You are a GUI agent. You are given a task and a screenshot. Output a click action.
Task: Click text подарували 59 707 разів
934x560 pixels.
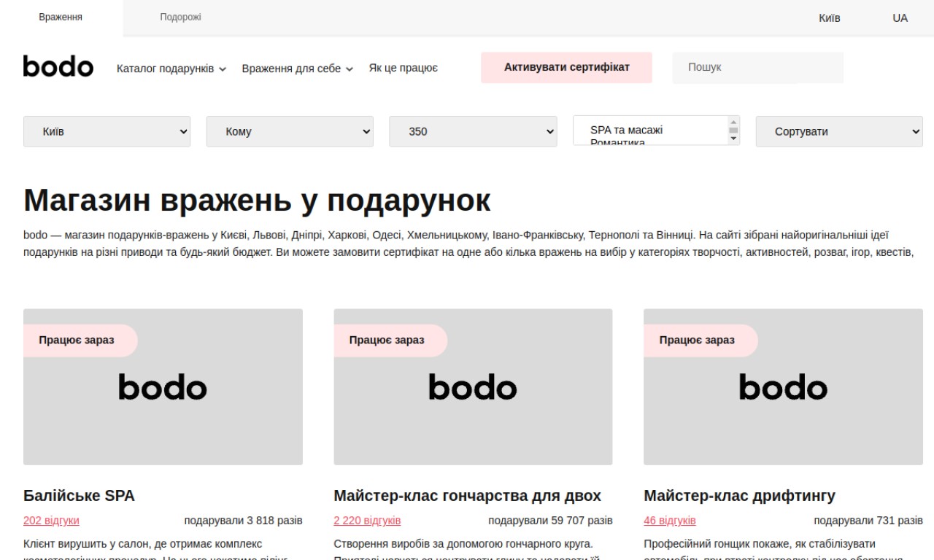(x=550, y=521)
